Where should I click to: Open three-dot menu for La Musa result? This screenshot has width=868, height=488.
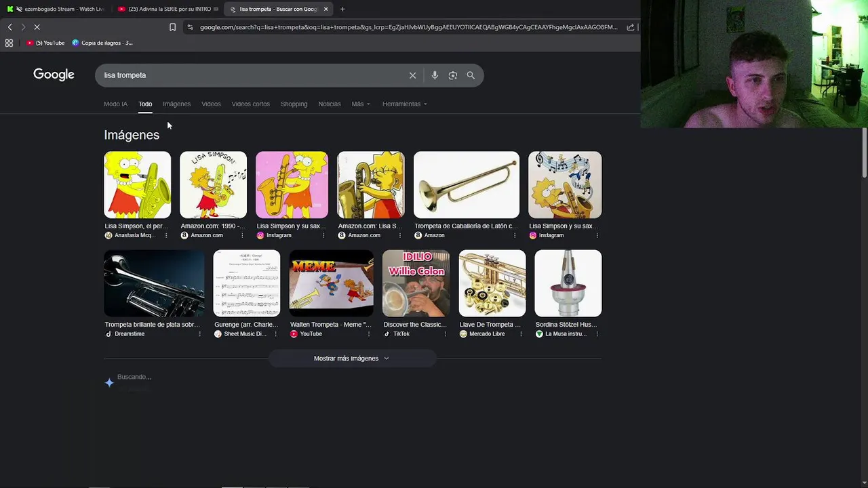(x=597, y=334)
